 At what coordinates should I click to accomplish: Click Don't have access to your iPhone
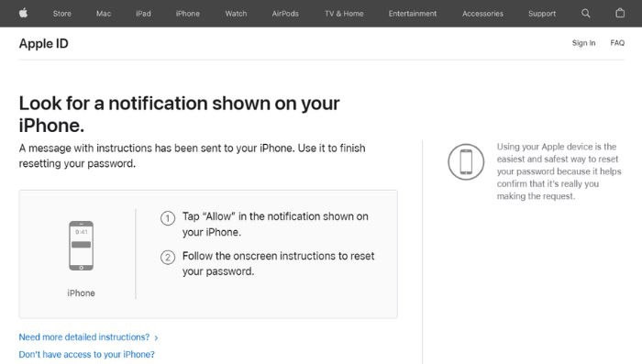tap(87, 354)
